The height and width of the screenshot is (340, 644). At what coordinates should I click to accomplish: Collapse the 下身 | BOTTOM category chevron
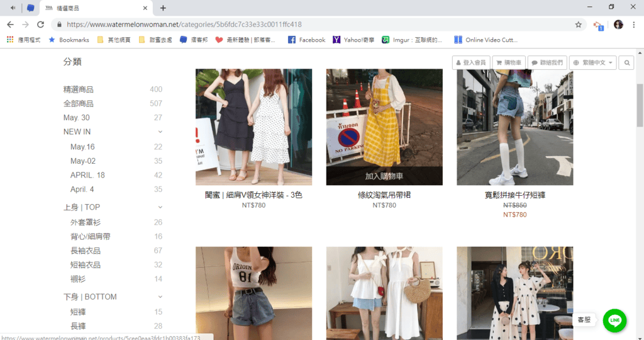coord(160,297)
